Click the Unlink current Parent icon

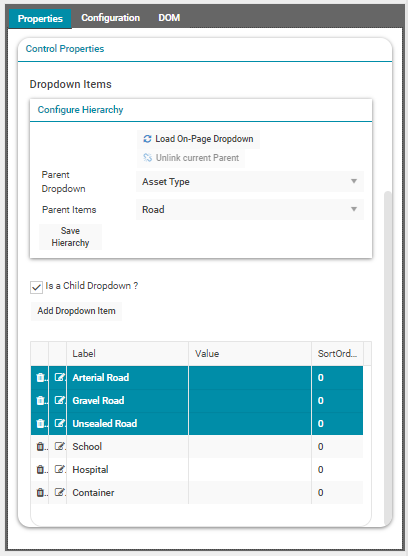click(147, 157)
